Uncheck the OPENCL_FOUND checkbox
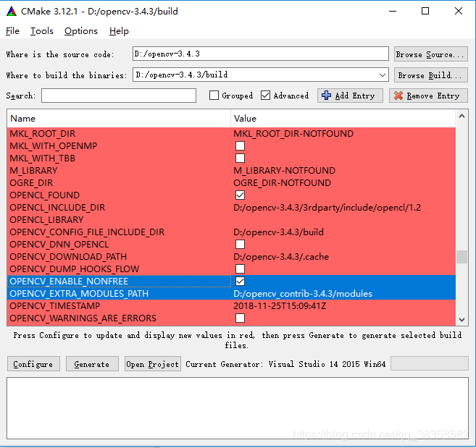Screen dimensions: 476x448 (x=240, y=195)
